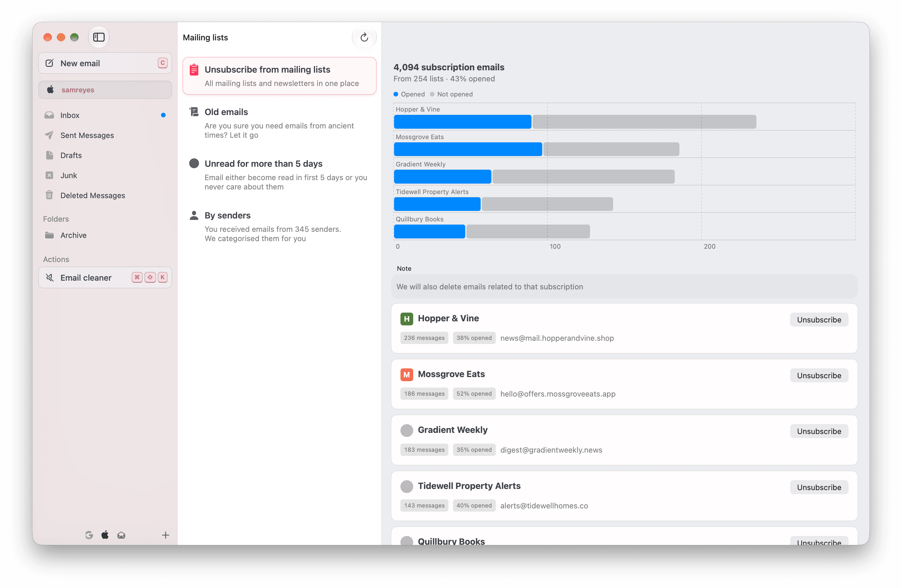This screenshot has width=902, height=588.
Task: Click news@mail.hopperandvine.shop address
Action: (557, 338)
